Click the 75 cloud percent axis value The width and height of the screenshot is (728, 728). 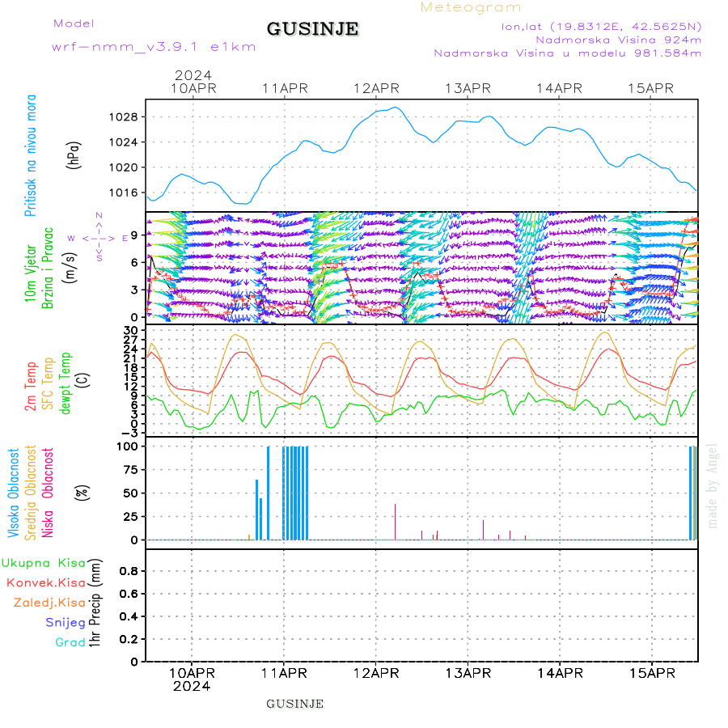131,470
